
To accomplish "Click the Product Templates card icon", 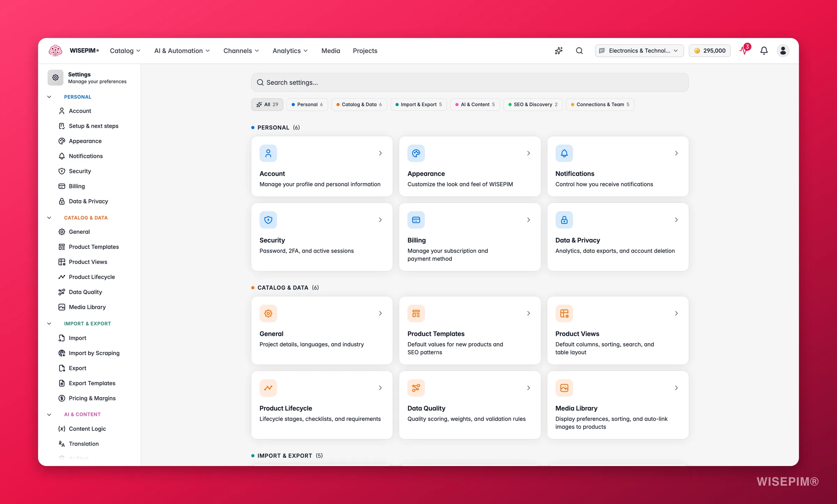I will [416, 313].
